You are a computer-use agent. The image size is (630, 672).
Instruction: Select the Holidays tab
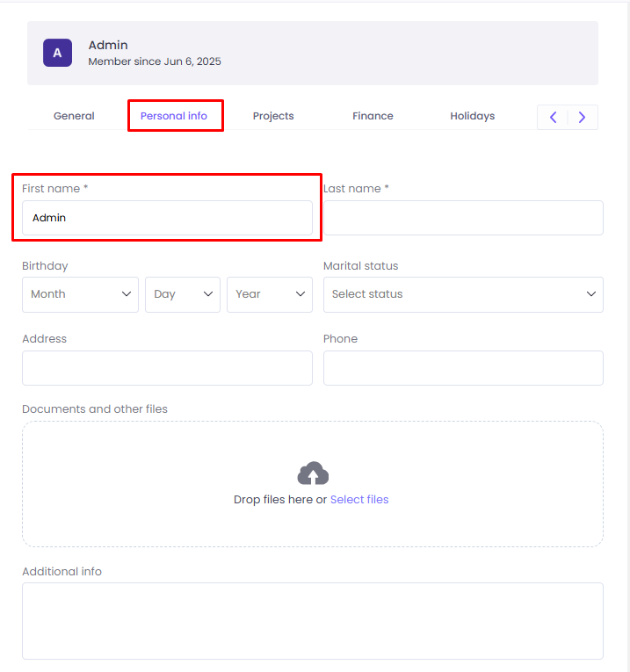pos(473,116)
